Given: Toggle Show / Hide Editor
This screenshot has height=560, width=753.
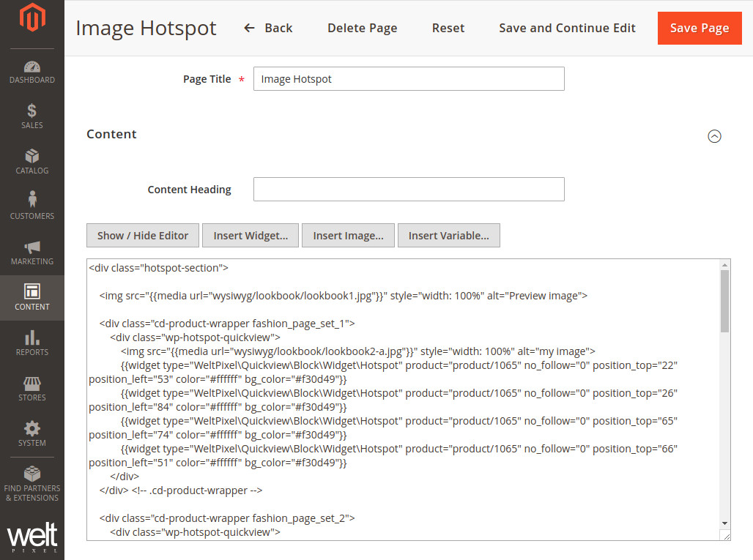Looking at the screenshot, I should tap(143, 236).
